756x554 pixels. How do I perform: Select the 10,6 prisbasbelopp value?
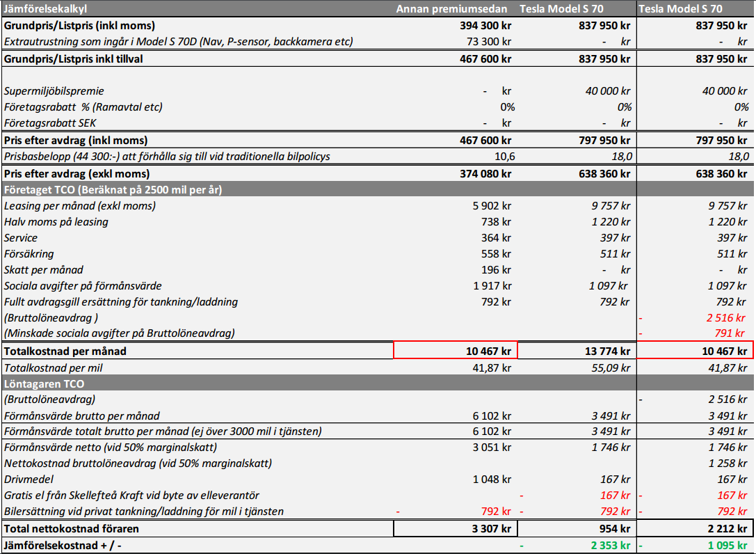[505, 157]
